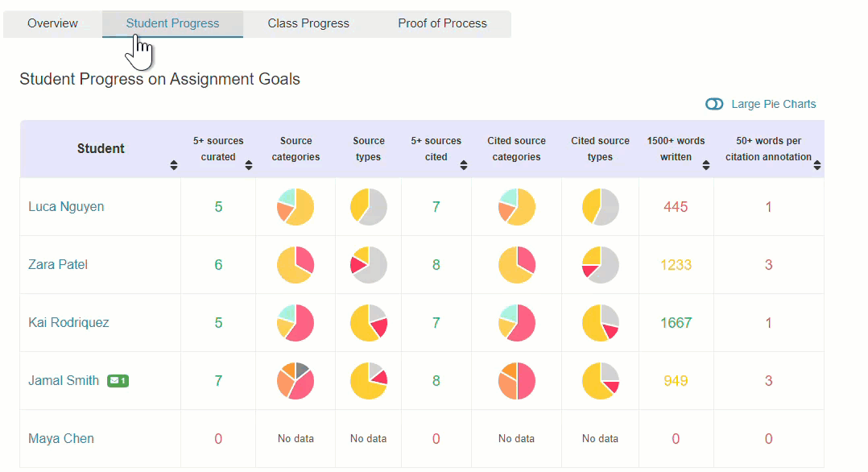This screenshot has width=868, height=472.
Task: Select Luca Nguyen's Cited source types pie chart
Action: (600, 206)
